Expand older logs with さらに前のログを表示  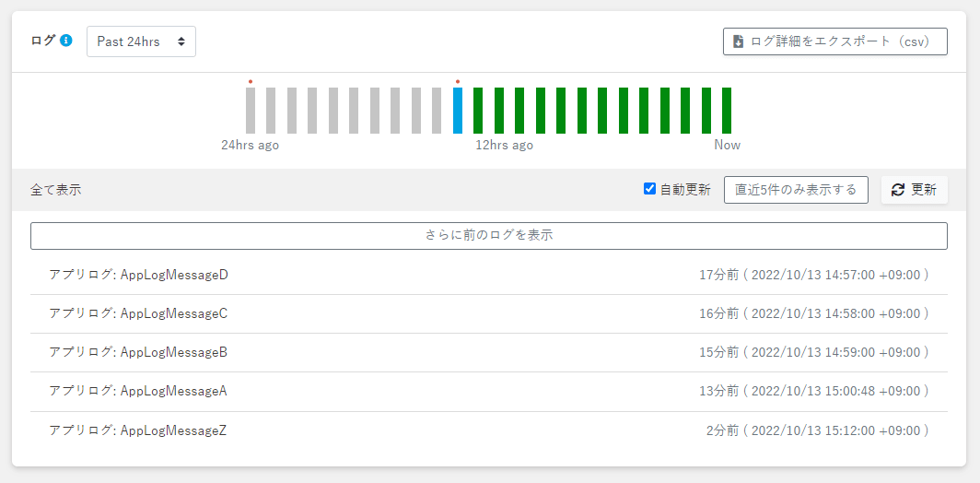tap(488, 235)
